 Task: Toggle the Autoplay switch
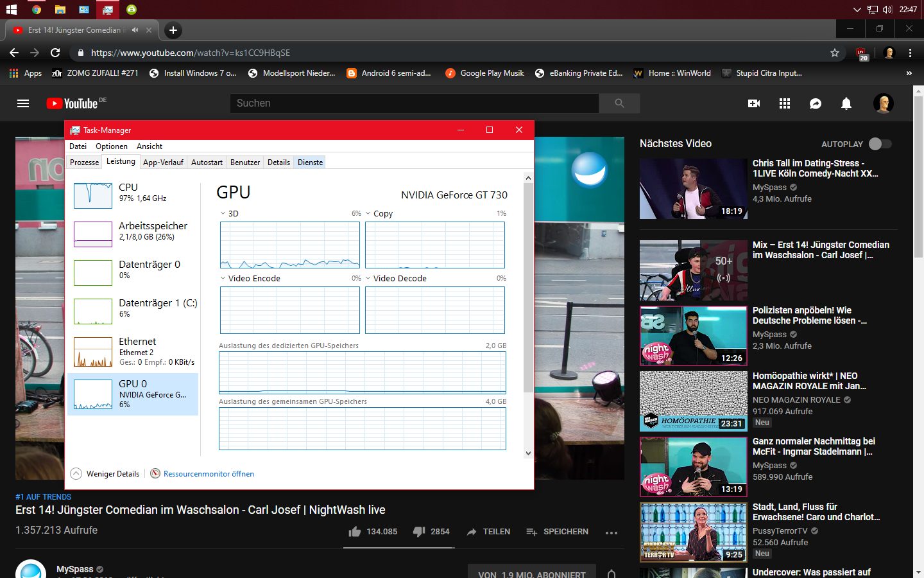pos(880,144)
